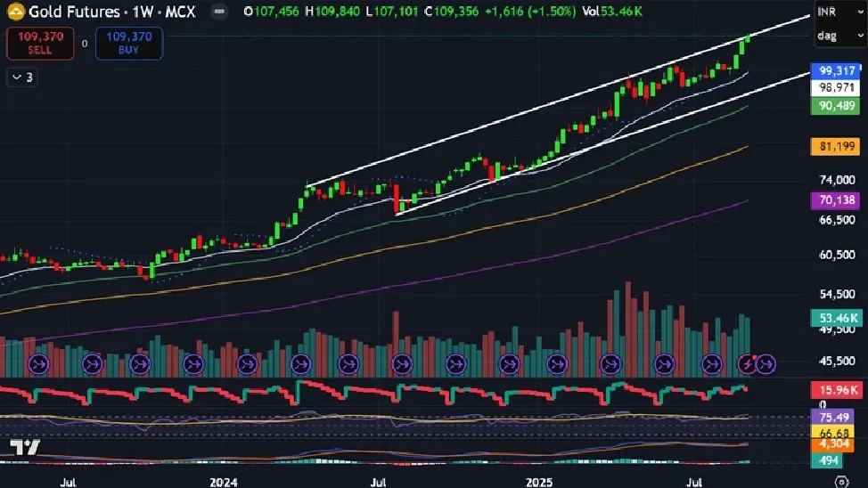Image resolution: width=868 pixels, height=488 pixels.
Task: Click the 45,500 price axis label
Action: [x=837, y=361]
